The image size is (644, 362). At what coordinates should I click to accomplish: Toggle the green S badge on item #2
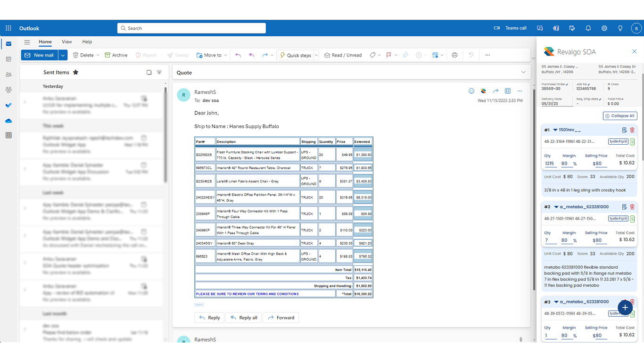click(632, 218)
